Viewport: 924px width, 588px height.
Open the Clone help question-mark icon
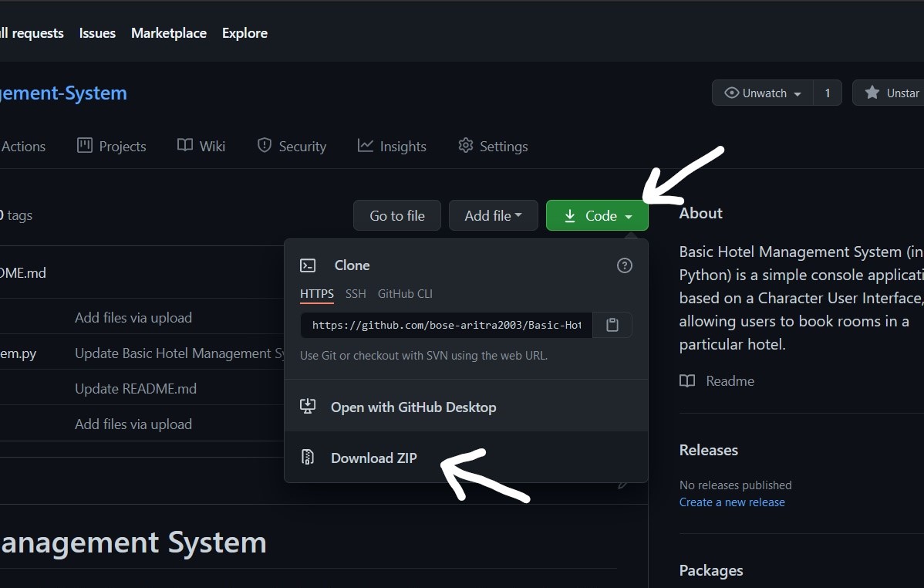624,265
